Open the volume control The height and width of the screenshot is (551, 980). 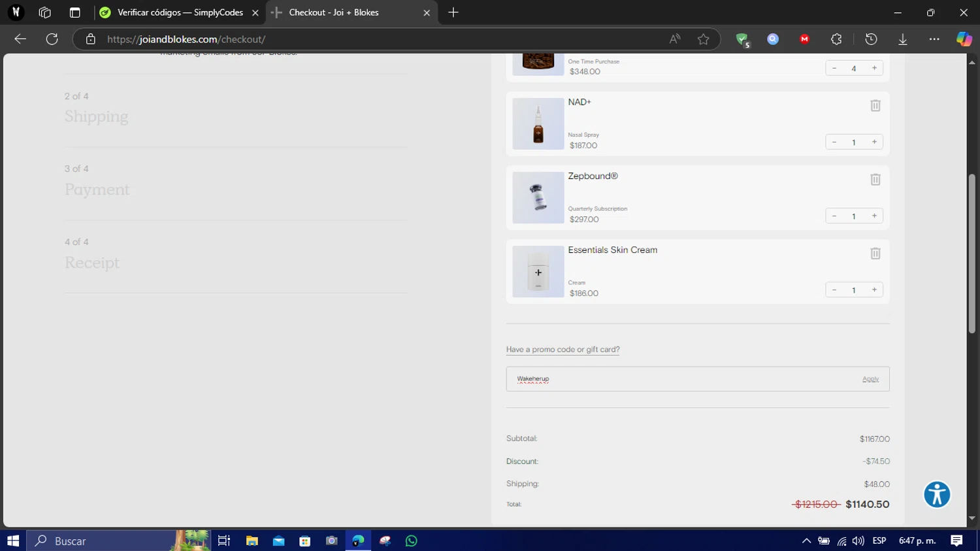pos(858,541)
